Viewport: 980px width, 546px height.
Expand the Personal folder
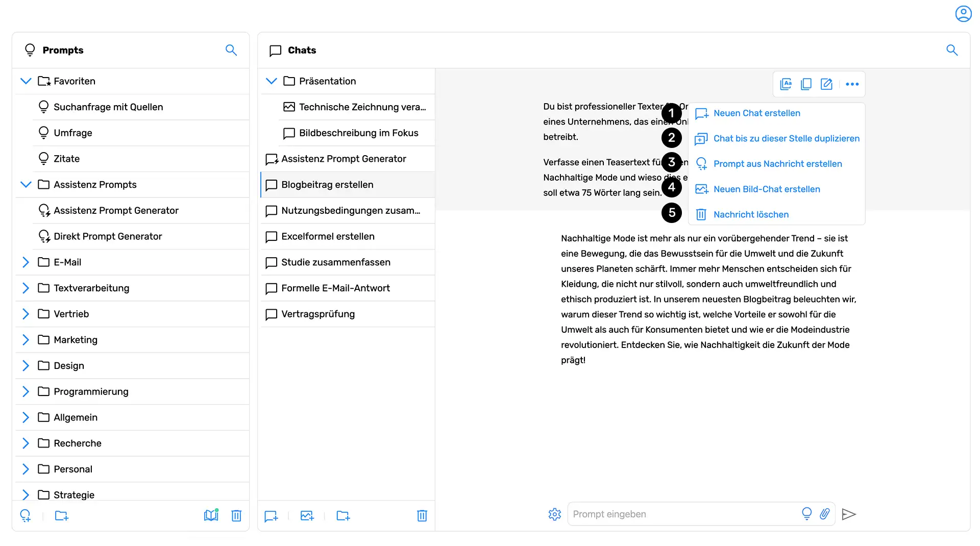[x=26, y=469]
